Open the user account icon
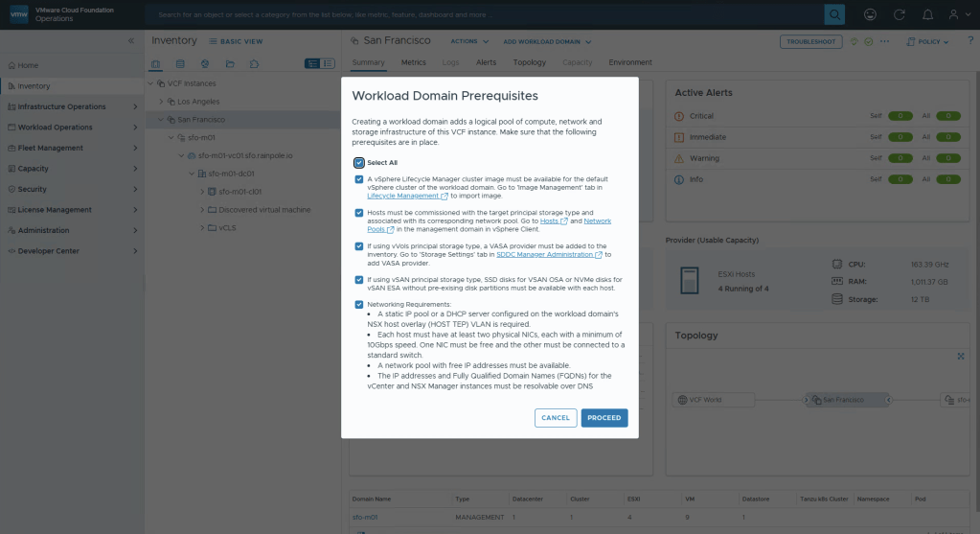Image resolution: width=980 pixels, height=534 pixels. (953, 14)
